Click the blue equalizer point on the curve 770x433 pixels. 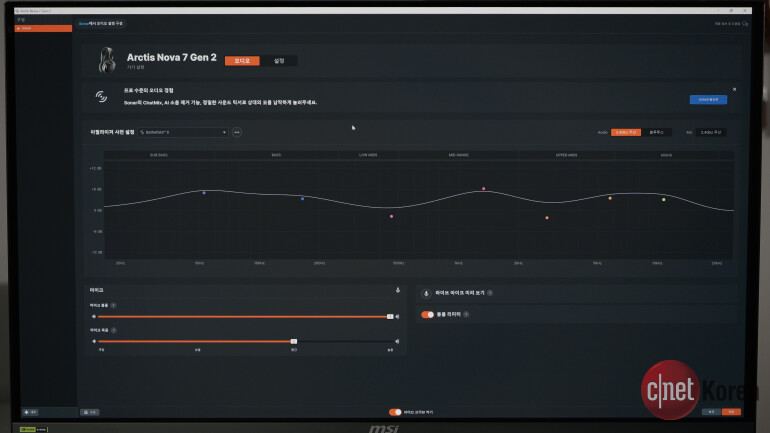tap(203, 193)
